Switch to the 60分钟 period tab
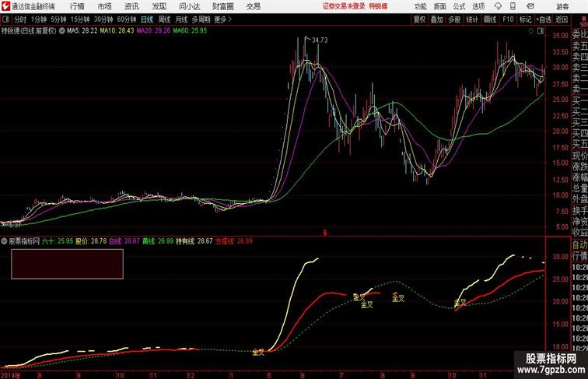588x379 pixels. point(126,19)
